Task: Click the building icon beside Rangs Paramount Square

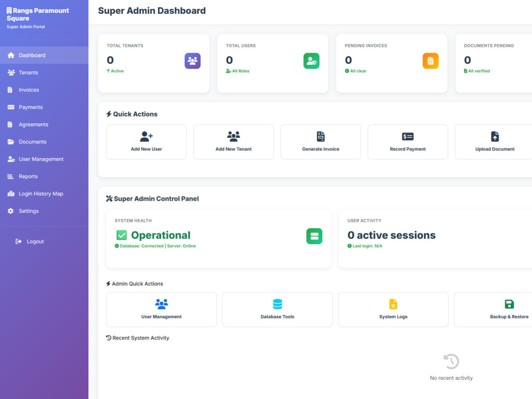Action: [9, 11]
